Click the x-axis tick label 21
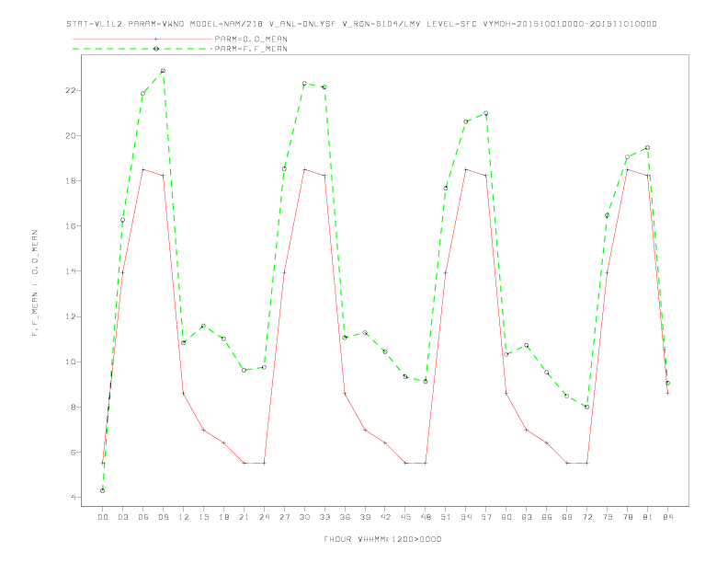 pyautogui.click(x=244, y=517)
